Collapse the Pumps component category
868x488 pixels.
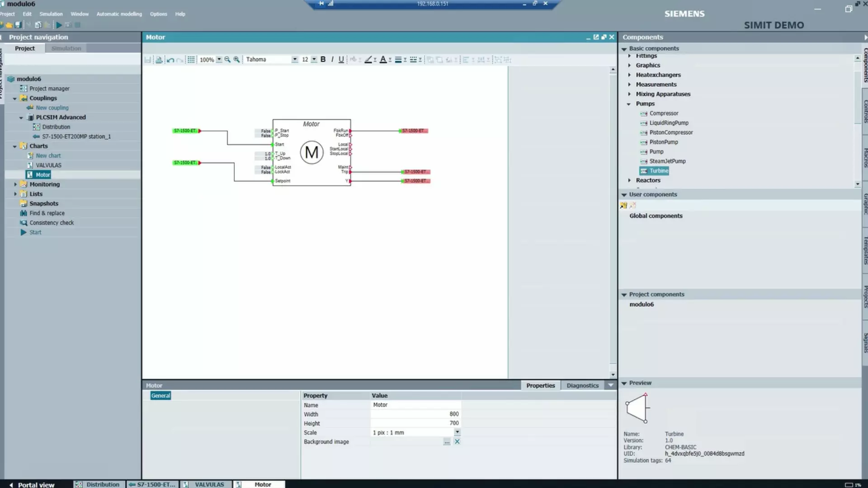pos(629,103)
